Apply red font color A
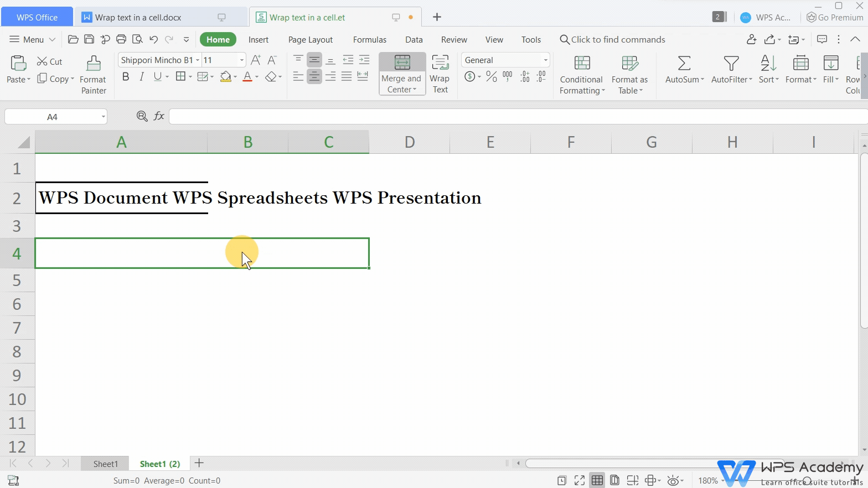The image size is (868, 488). coord(247,76)
